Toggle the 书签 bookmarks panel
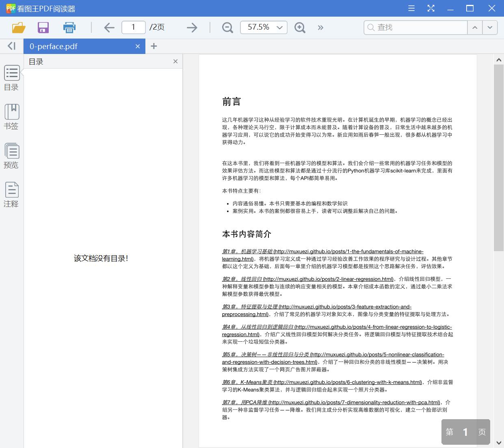This screenshot has width=504, height=448. (x=11, y=117)
